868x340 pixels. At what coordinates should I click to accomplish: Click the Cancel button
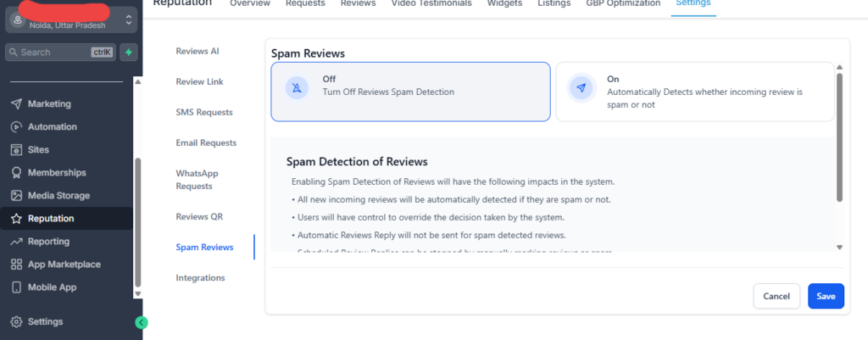[776, 296]
